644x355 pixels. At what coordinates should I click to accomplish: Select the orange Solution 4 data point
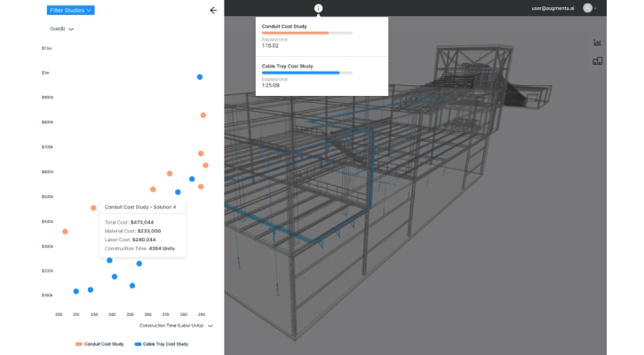coord(93,208)
